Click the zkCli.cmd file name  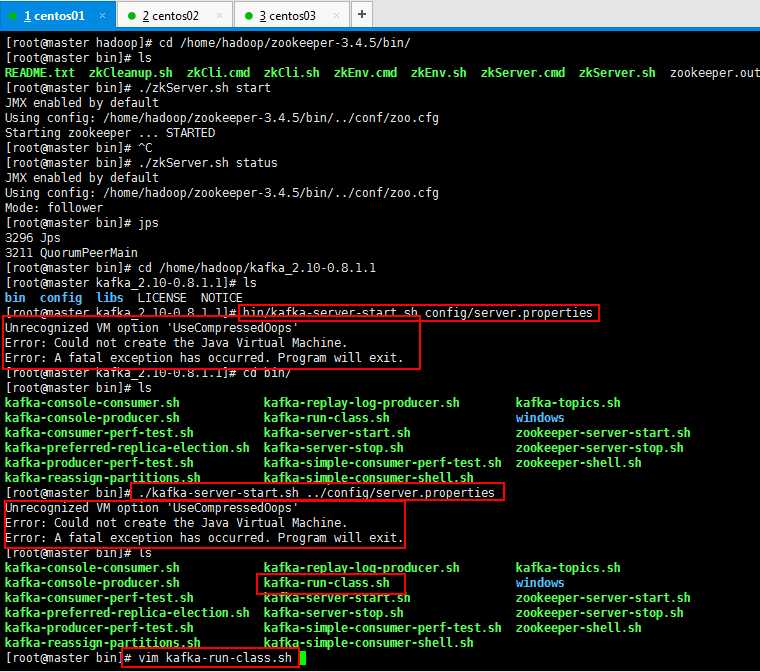pyautogui.click(x=218, y=73)
